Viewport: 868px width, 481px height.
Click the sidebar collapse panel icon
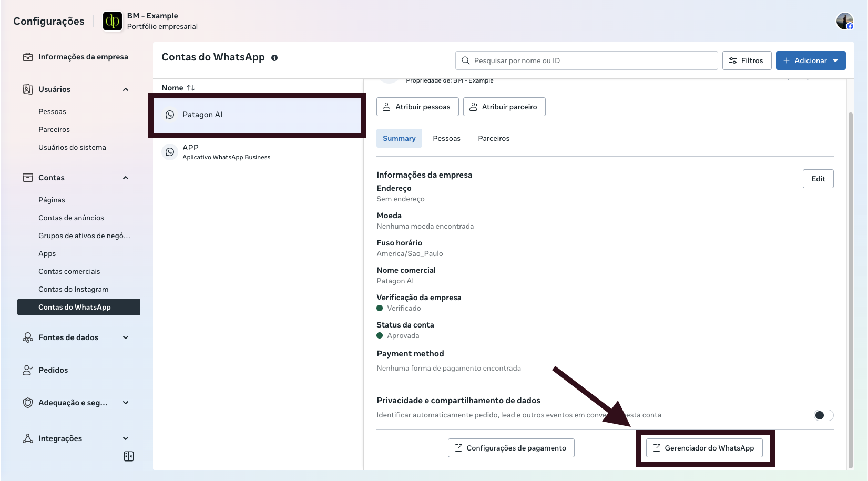click(129, 456)
